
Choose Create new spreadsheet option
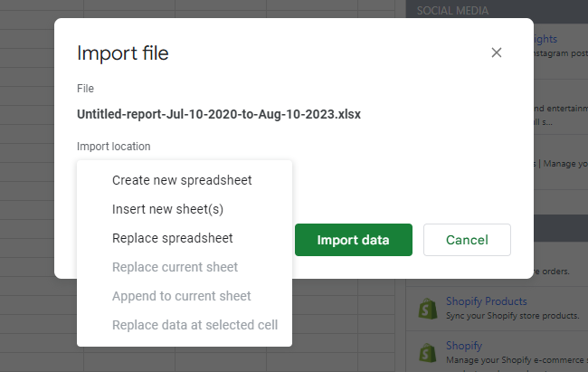pos(182,180)
